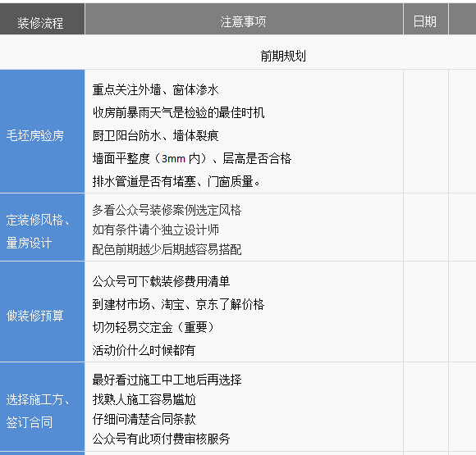Click the text 重点关注外墙、窗体渗水
This screenshot has height=455, width=476.
click(155, 90)
